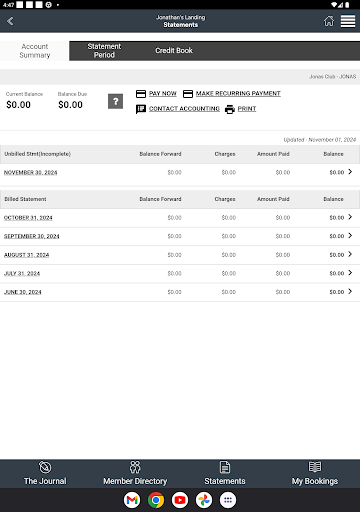The image size is (360, 512).
Task: Open the AUGUST 31, 2024 statement
Action: pos(26,255)
